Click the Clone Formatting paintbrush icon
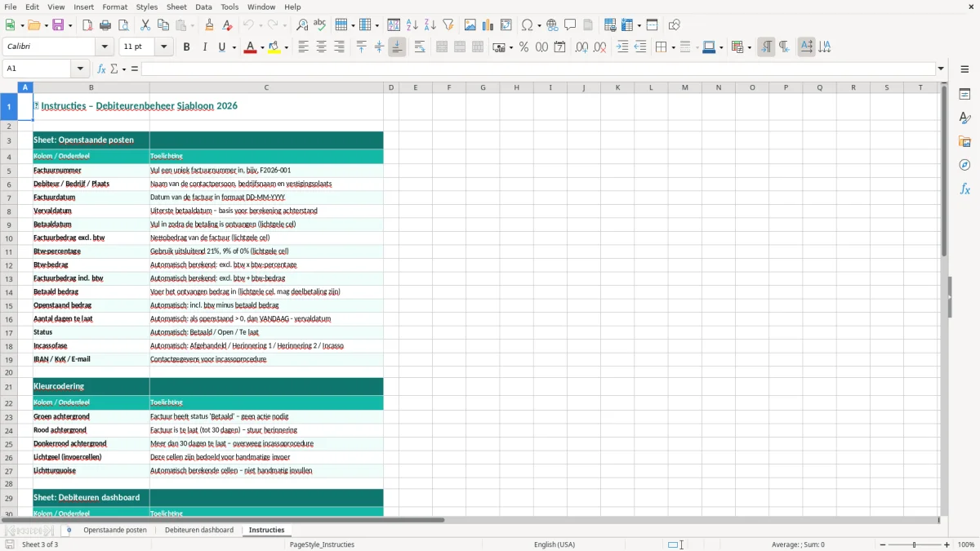 (210, 25)
